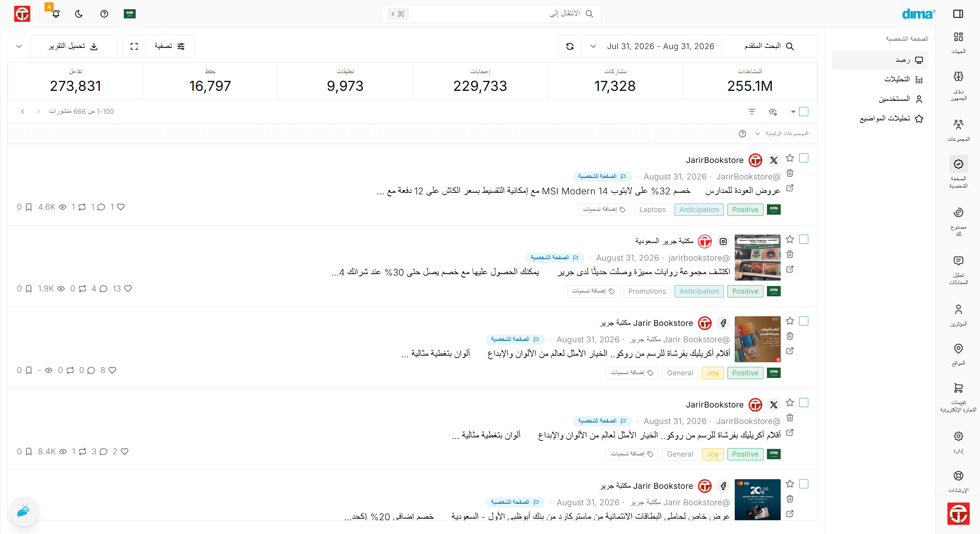Star the first JarirBookstore X post

(x=790, y=158)
